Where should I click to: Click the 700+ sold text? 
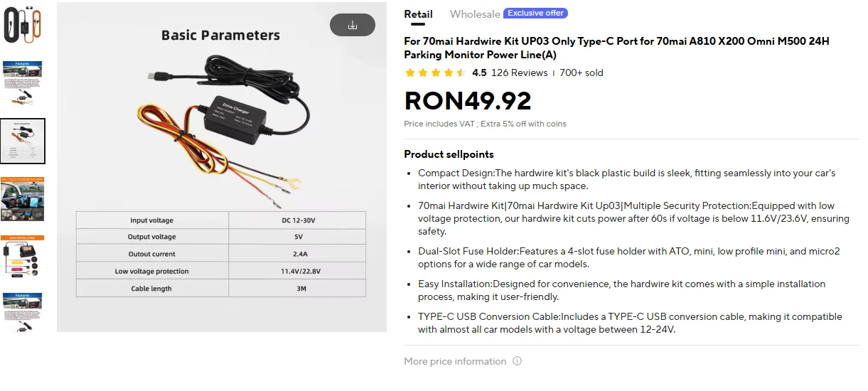pos(582,73)
